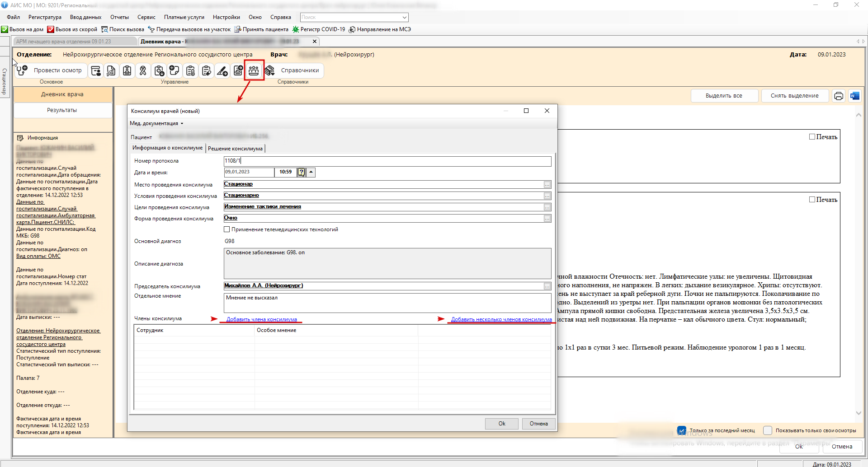Image resolution: width=868 pixels, height=467 pixels.
Task: Click the clipboard with pencil toolbar icon
Action: pyautogui.click(x=207, y=70)
